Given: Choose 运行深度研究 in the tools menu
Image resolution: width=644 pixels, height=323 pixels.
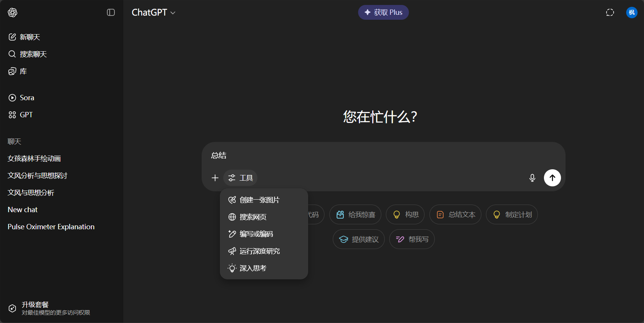Looking at the screenshot, I should [x=264, y=251].
